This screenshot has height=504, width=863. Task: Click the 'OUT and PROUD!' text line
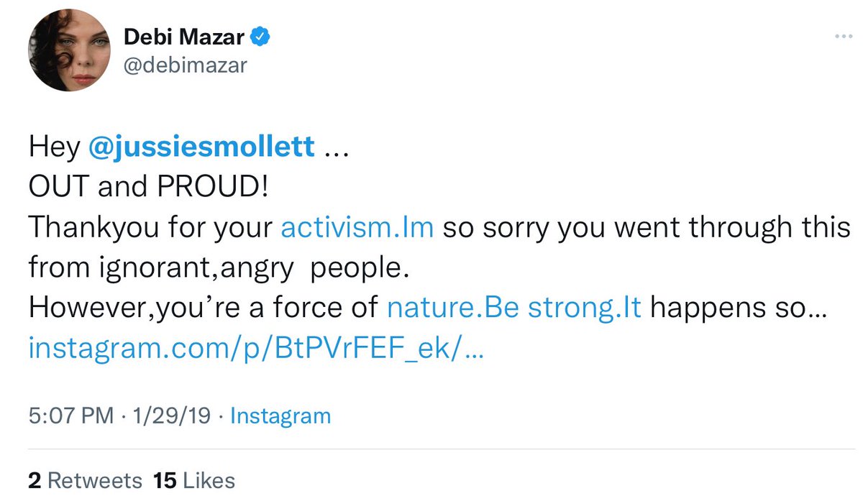[150, 187]
